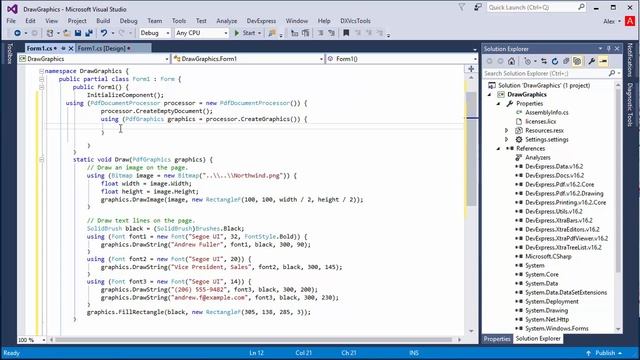Click the Find in Files toolbar icon

272,33
